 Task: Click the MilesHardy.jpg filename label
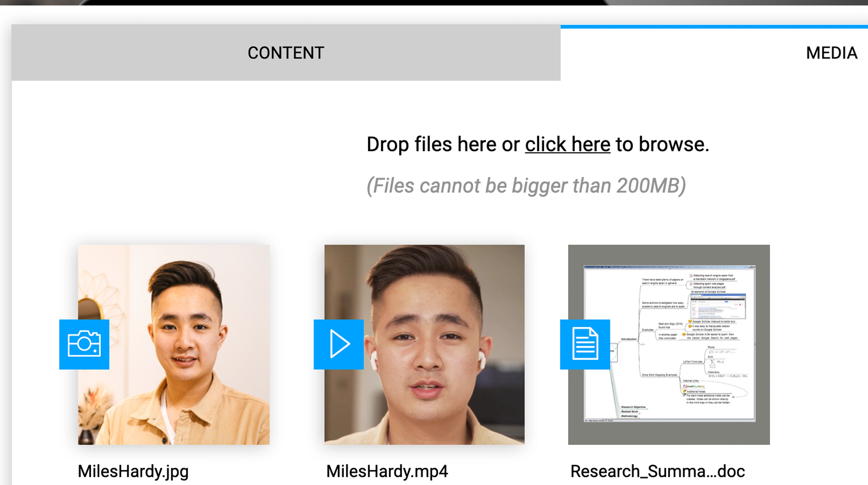(x=133, y=471)
